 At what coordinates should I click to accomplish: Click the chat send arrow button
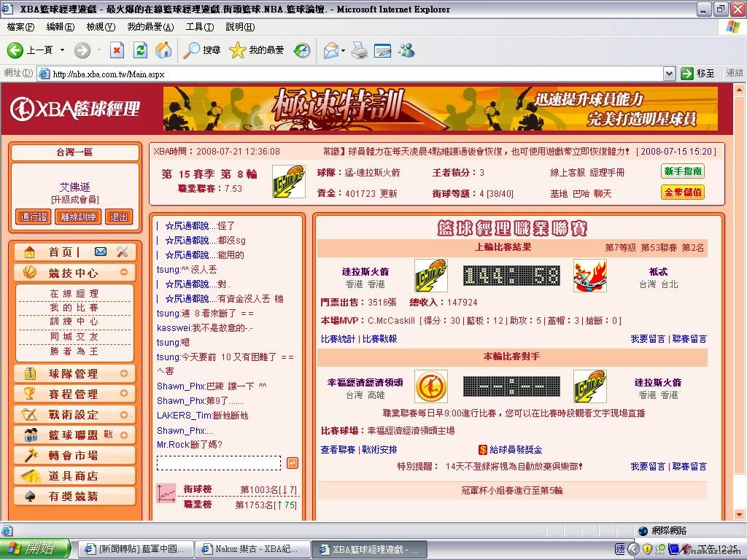tap(292, 463)
